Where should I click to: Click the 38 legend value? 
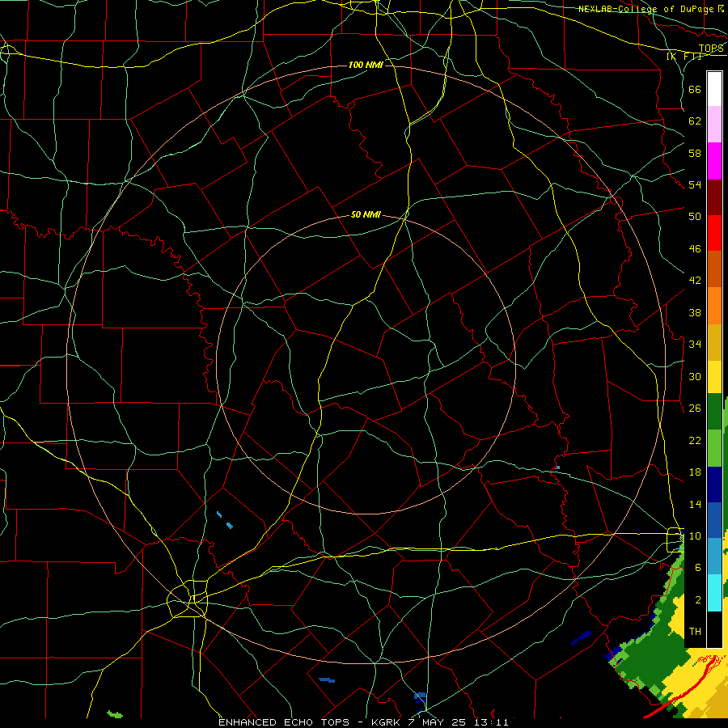pyautogui.click(x=695, y=312)
